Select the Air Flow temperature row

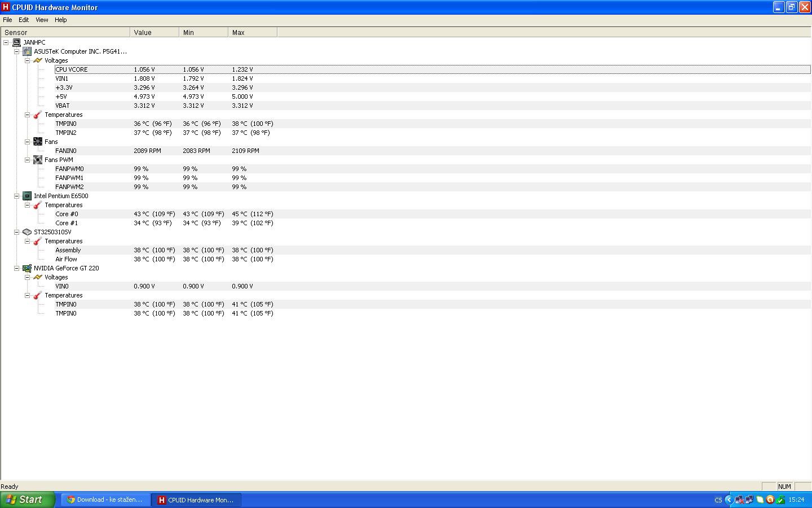click(433, 259)
